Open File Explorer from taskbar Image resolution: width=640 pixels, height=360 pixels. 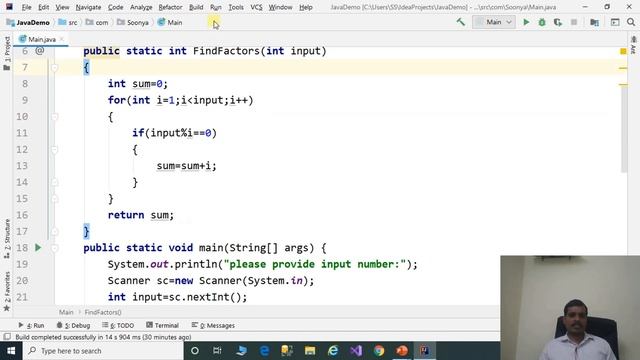point(310,351)
